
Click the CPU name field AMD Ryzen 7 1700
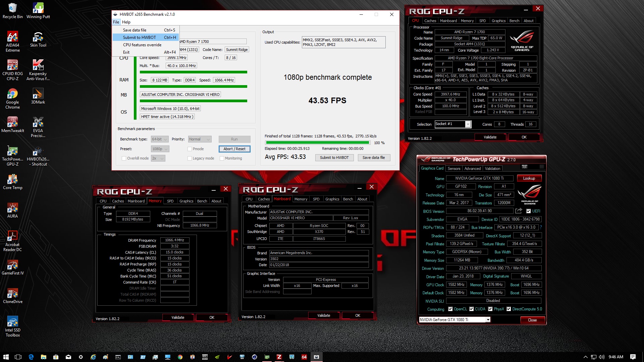[213, 42]
